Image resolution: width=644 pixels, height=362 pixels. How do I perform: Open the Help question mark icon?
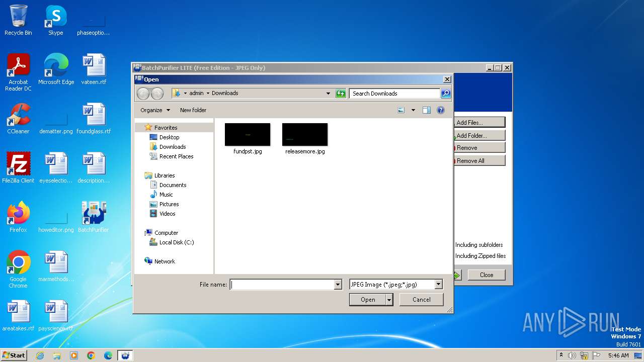(x=441, y=110)
